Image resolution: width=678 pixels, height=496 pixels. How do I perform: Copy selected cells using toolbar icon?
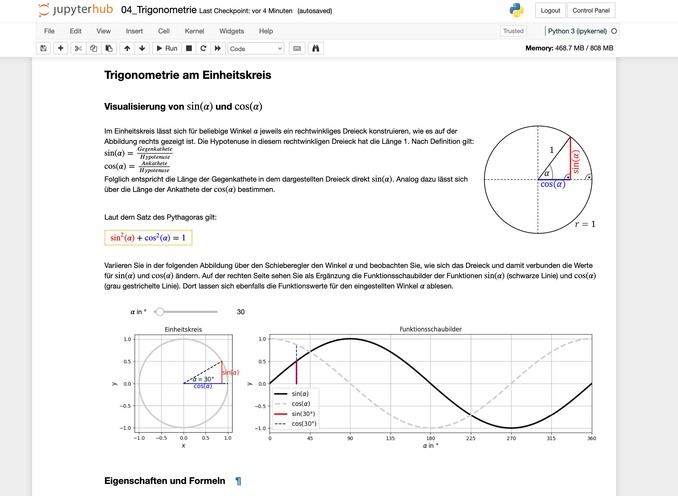tap(93, 48)
